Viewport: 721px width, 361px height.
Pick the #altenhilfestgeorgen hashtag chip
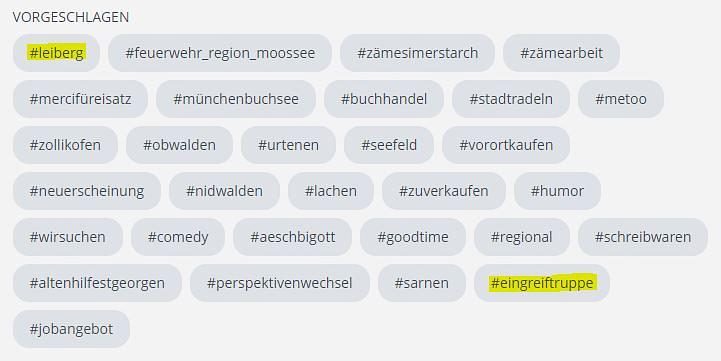coord(97,283)
